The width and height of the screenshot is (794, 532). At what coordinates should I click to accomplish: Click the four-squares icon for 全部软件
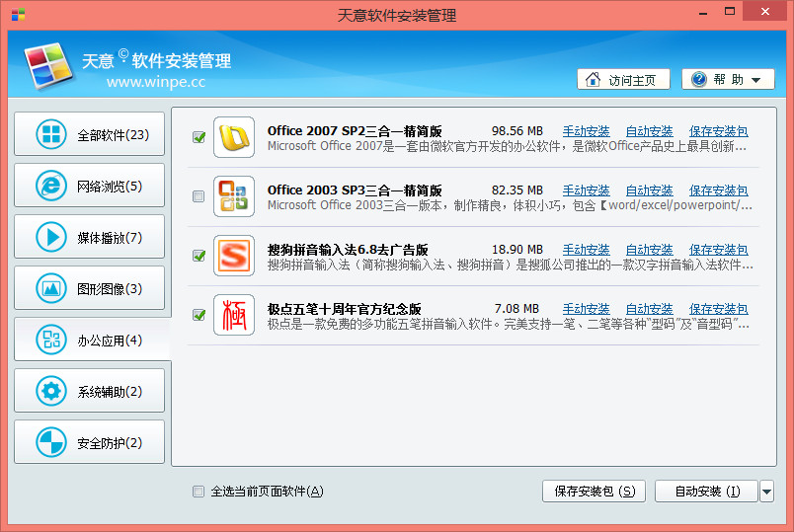51,134
